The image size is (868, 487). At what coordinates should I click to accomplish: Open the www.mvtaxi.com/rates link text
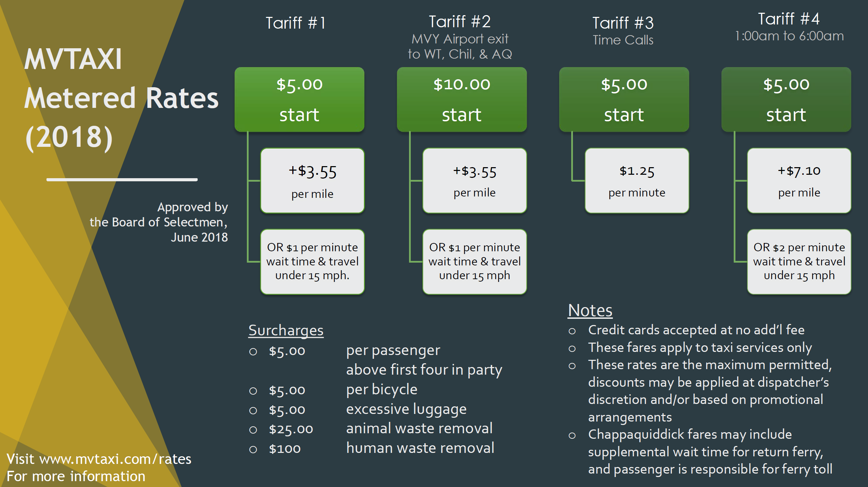[x=115, y=459]
